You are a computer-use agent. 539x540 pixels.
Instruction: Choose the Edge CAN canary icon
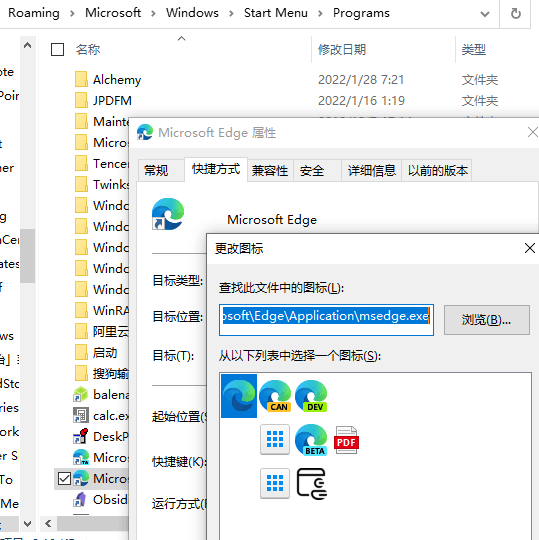(x=275, y=396)
